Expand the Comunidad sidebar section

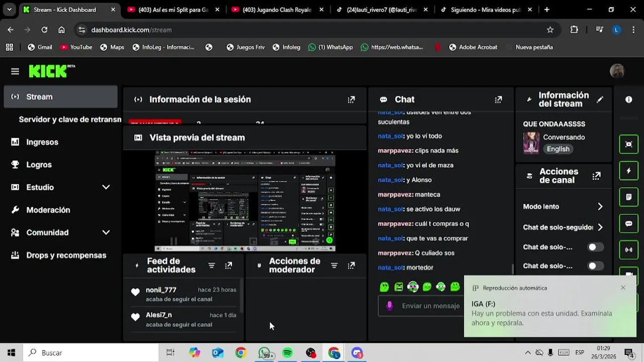point(106,232)
